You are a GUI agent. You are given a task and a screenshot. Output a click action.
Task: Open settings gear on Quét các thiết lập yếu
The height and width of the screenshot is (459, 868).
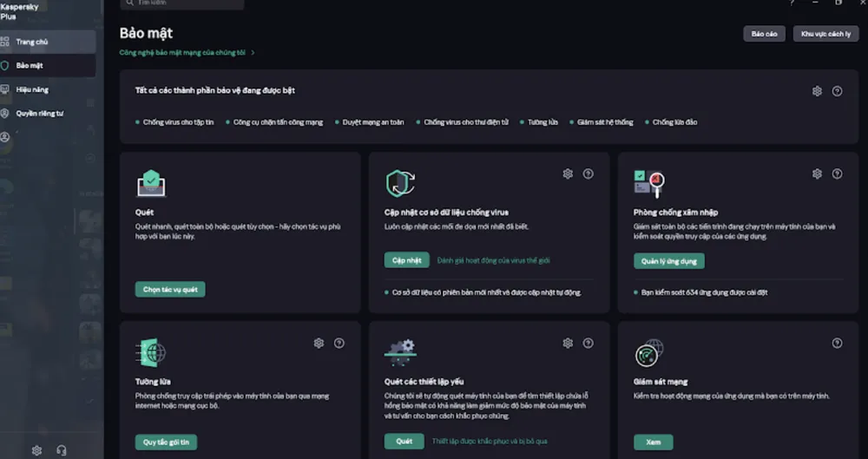coord(568,343)
